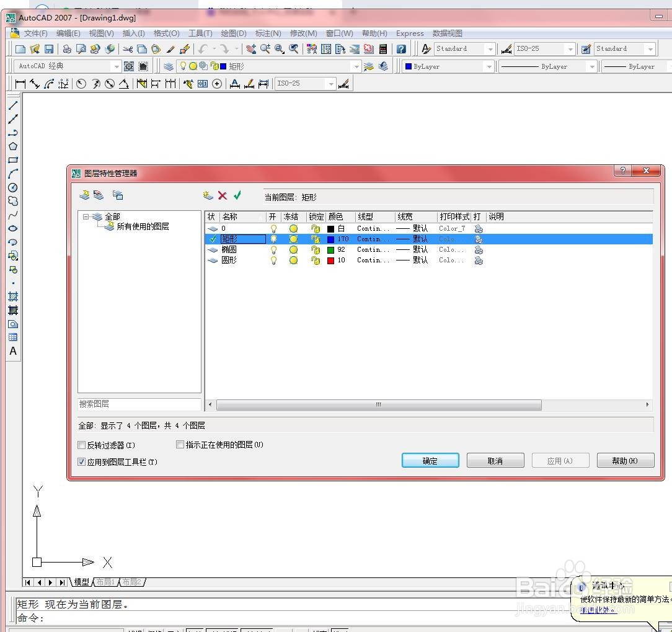Toggle freeze sun icon for layer 圆形
The image size is (672, 632).
(294, 260)
